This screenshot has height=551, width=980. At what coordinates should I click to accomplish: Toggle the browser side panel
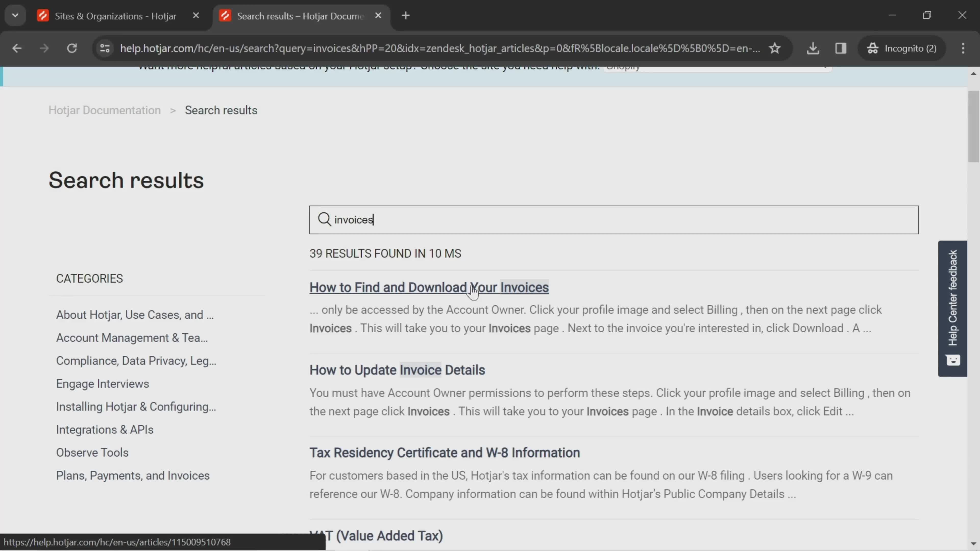coord(840,48)
